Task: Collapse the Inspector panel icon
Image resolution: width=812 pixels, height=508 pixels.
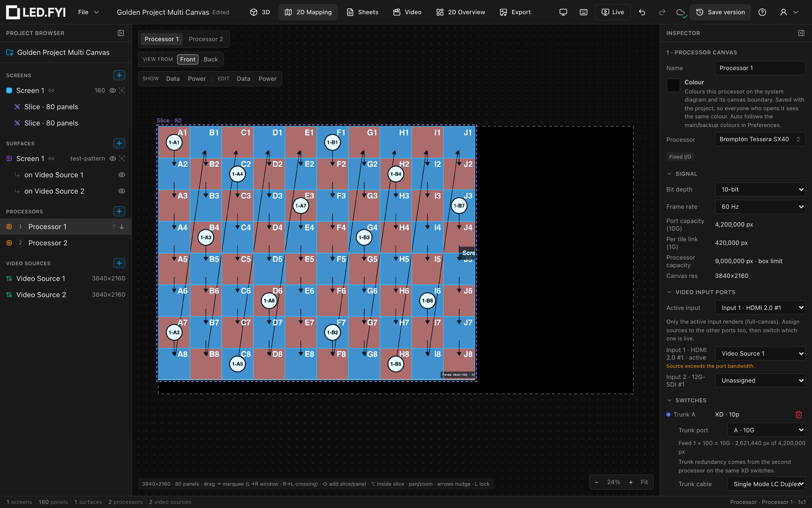Action: click(x=801, y=33)
